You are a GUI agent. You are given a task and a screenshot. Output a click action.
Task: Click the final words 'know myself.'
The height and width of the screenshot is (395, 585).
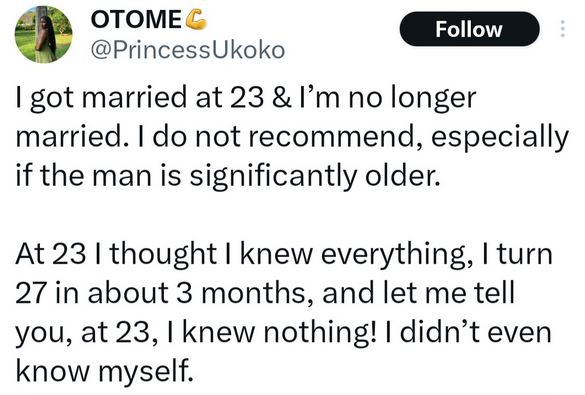click(x=105, y=372)
